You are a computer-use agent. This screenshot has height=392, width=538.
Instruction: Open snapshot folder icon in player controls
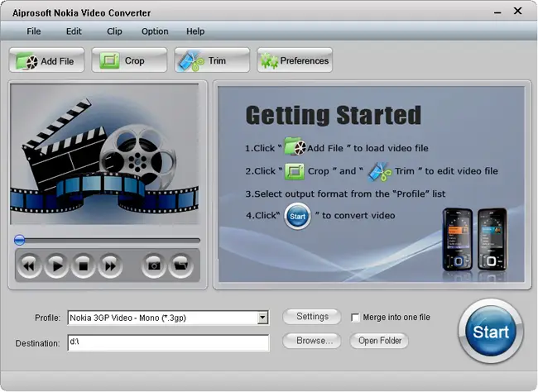click(x=180, y=265)
